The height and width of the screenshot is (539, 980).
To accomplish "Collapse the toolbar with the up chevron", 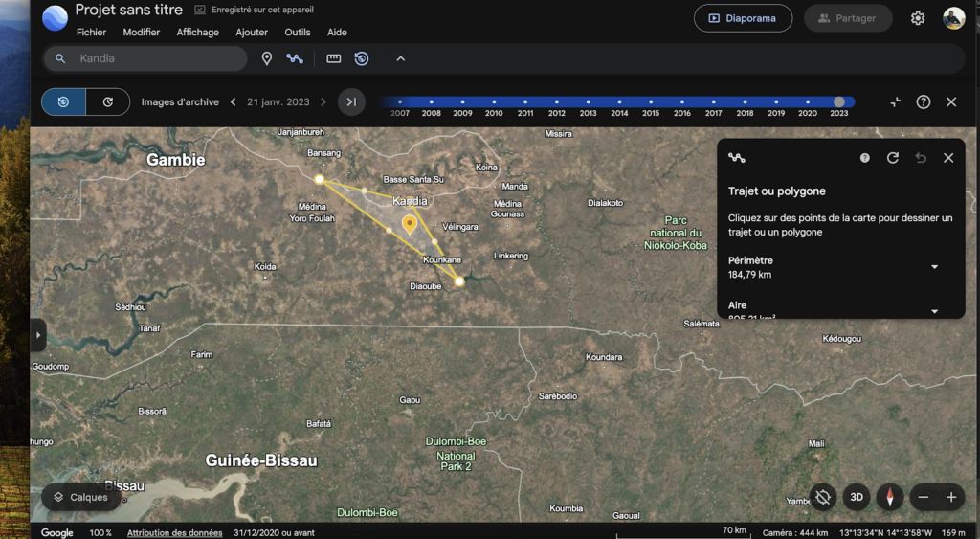I will click(401, 58).
